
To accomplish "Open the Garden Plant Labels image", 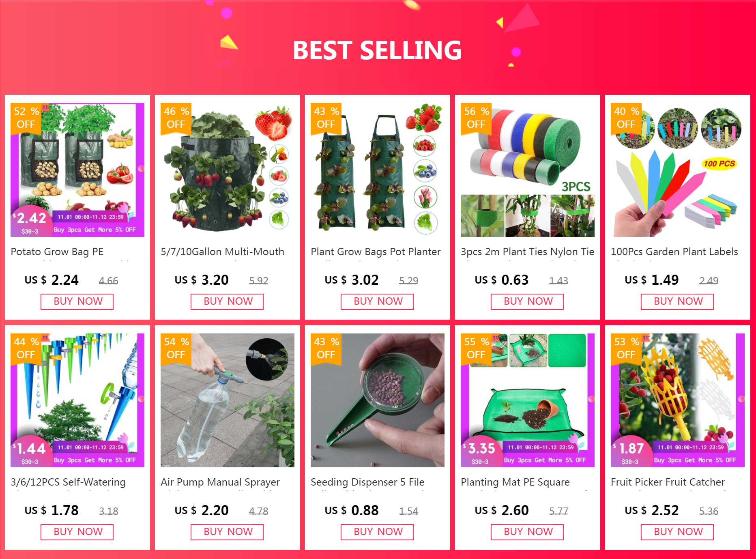I will point(678,170).
